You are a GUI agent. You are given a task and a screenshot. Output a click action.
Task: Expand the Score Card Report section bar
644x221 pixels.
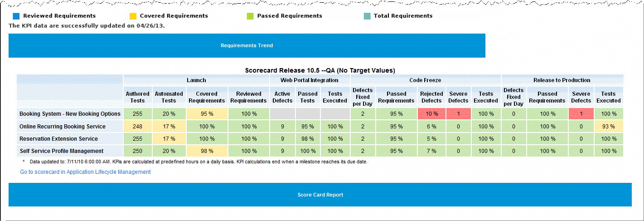pos(320,195)
